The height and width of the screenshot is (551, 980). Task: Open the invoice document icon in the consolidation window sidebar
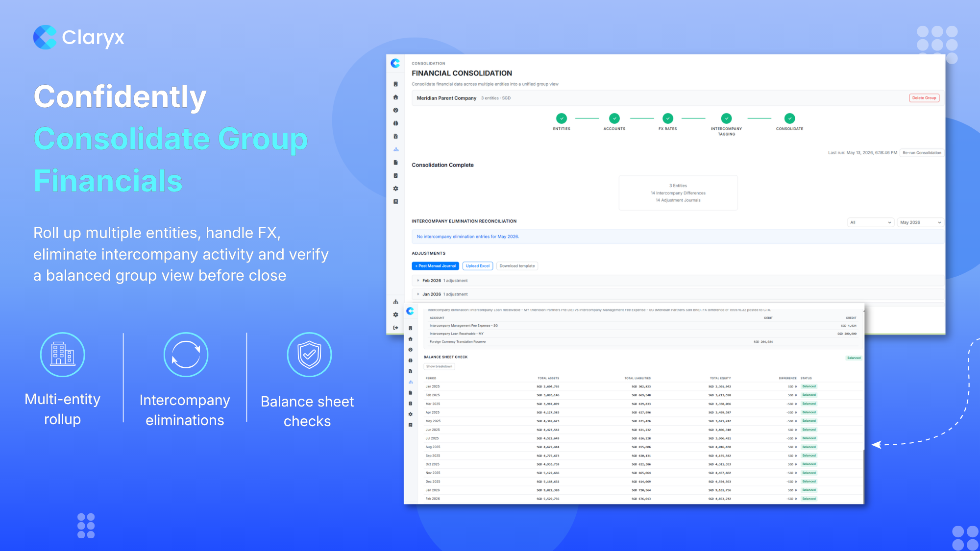(x=395, y=136)
